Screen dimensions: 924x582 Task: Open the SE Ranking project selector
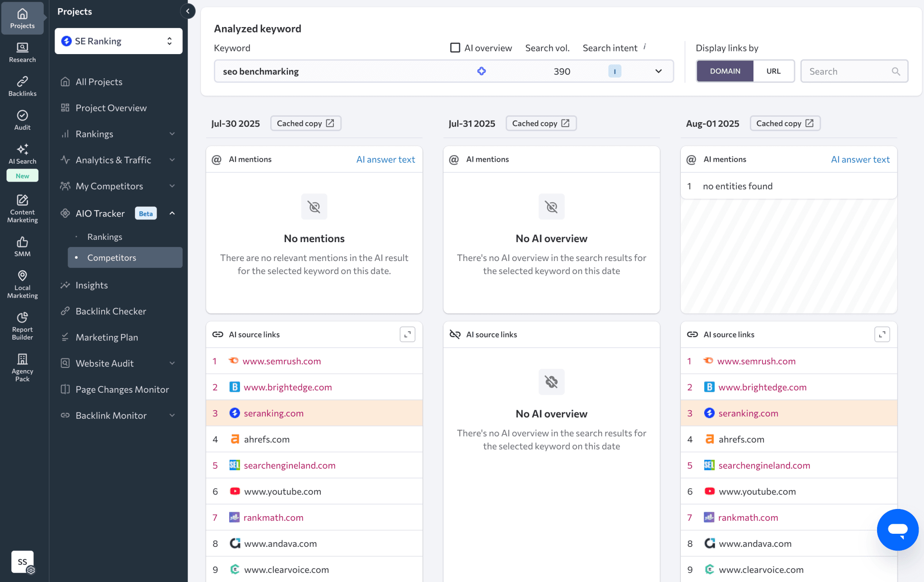(118, 41)
